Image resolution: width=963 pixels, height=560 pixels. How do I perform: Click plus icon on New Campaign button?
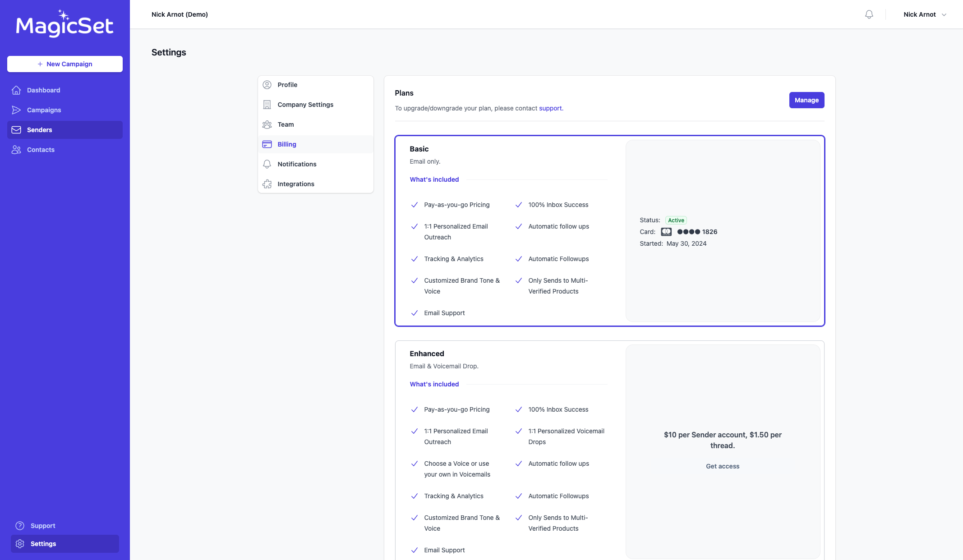pos(40,64)
